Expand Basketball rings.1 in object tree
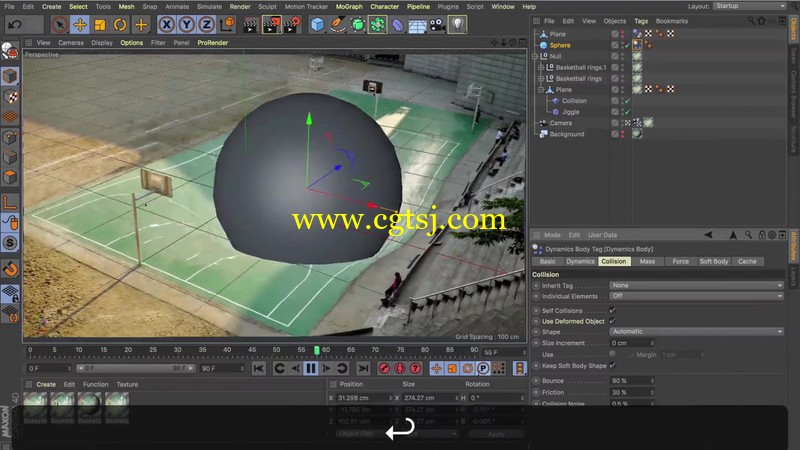800x450 pixels. [x=541, y=67]
